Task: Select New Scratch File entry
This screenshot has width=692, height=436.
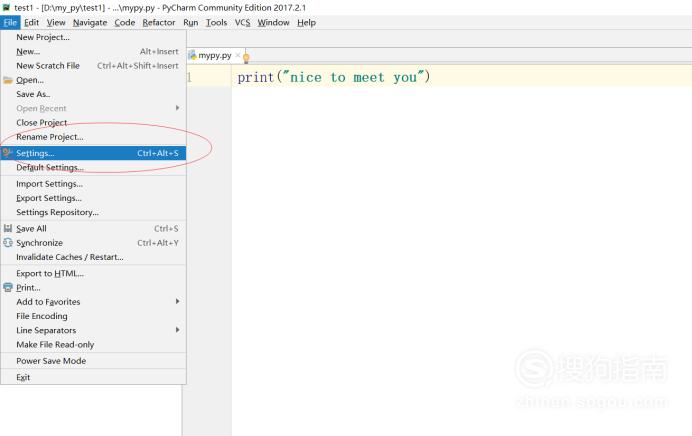Action: (x=93, y=66)
